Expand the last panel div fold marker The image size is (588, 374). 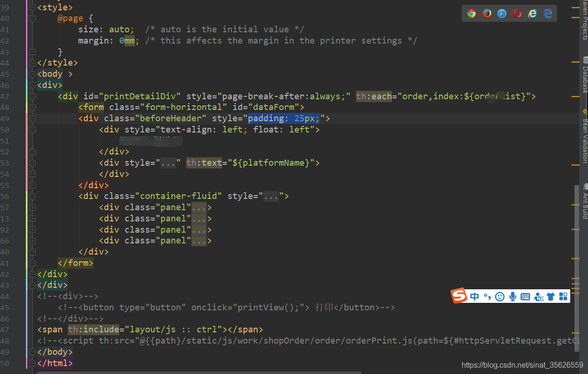click(32, 241)
